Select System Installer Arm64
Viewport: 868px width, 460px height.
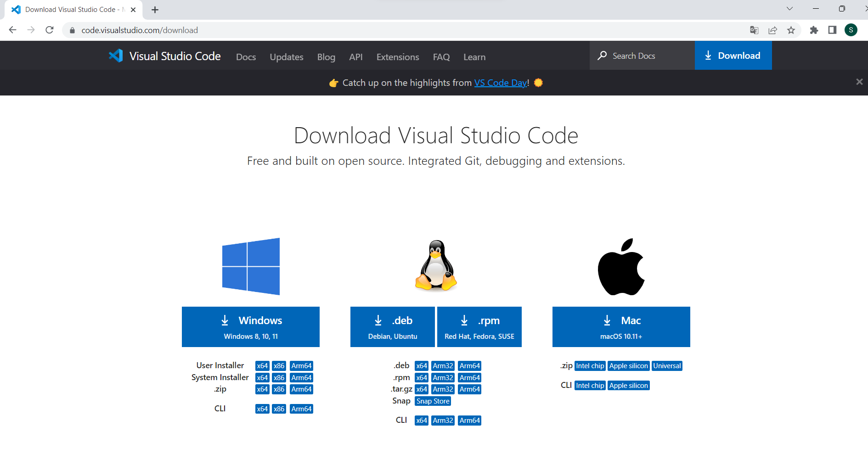pos(302,378)
